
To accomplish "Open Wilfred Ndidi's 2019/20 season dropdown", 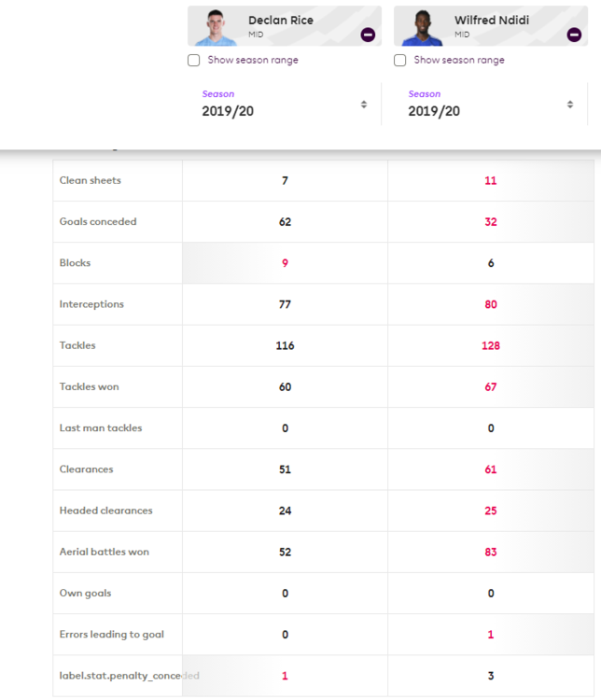I will click(x=491, y=104).
